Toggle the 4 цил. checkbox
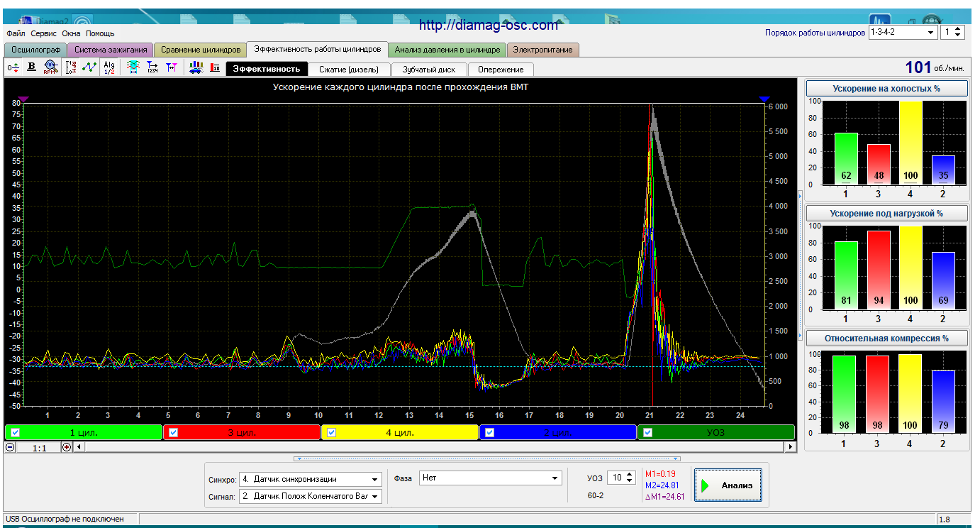This screenshot has width=980, height=528. [x=332, y=432]
